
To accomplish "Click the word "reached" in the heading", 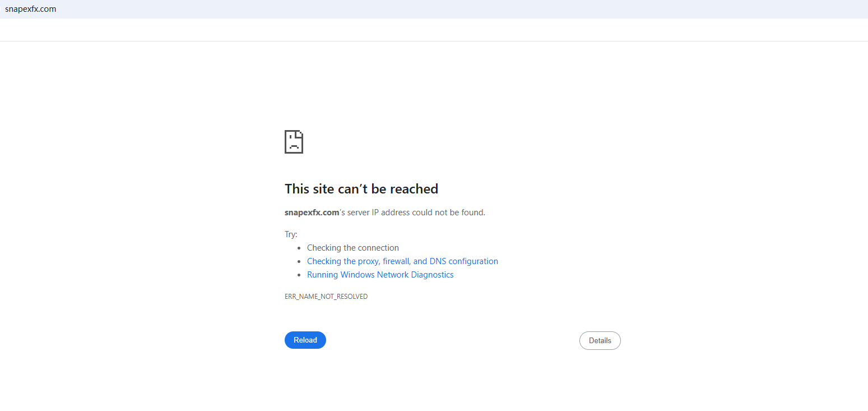I will coord(414,189).
